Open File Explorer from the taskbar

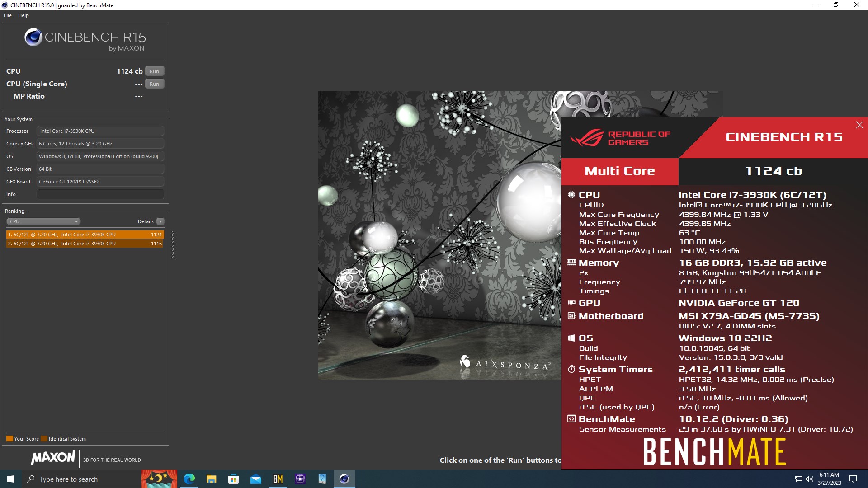pos(211,479)
